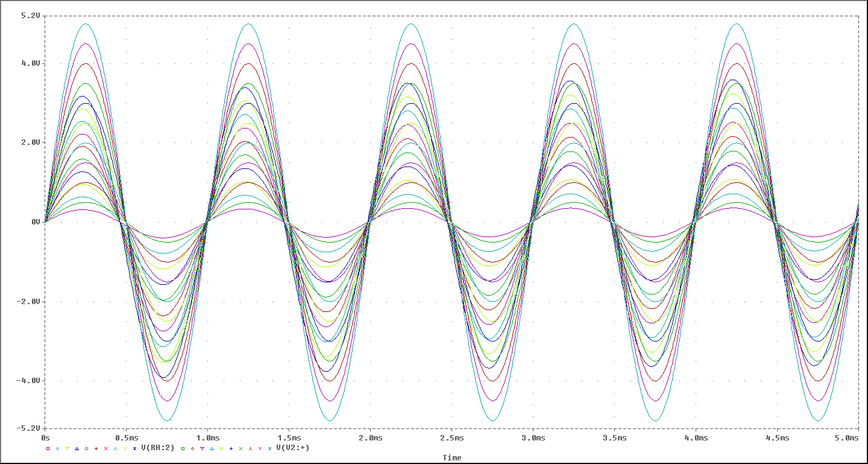
Task: Click the 3.0ms X-axis label
Action: (533, 437)
